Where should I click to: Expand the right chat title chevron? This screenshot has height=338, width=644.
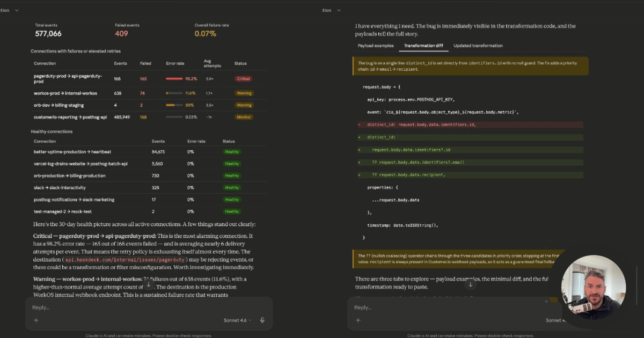coord(339,10)
